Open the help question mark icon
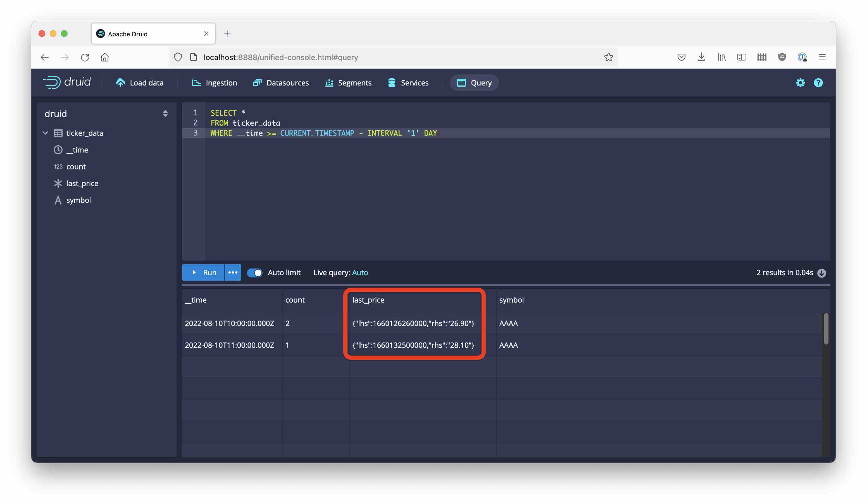This screenshot has height=504, width=867. [x=818, y=83]
